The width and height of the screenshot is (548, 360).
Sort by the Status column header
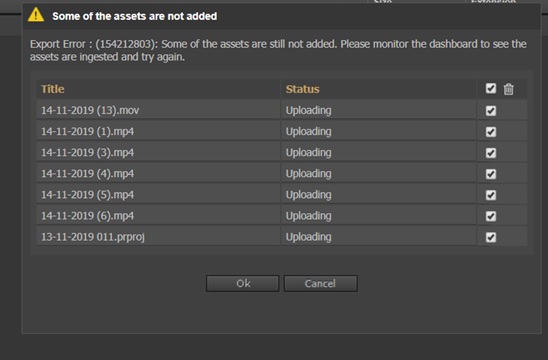pyautogui.click(x=303, y=89)
